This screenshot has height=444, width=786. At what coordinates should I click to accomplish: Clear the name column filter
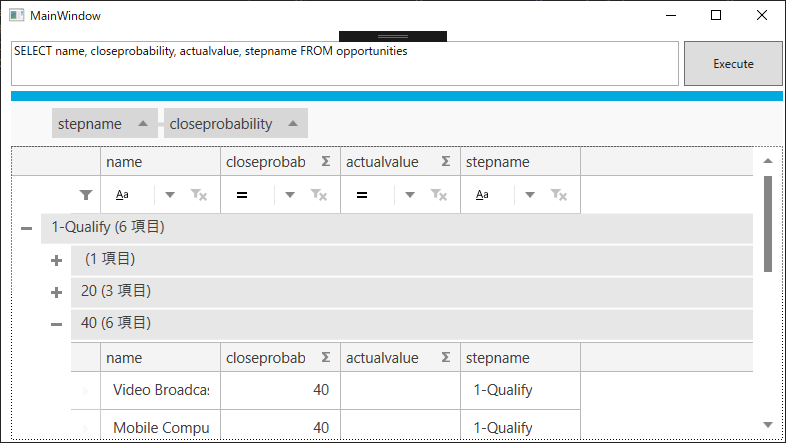pos(199,195)
